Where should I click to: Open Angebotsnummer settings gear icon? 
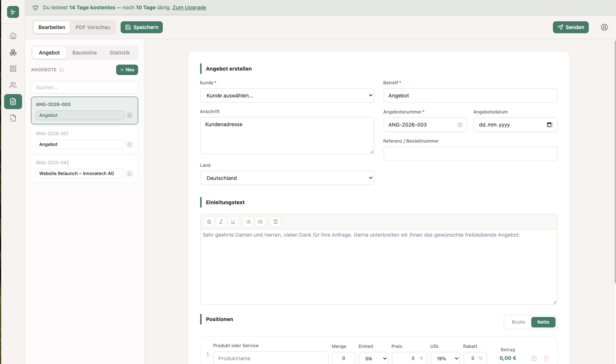[460, 125]
